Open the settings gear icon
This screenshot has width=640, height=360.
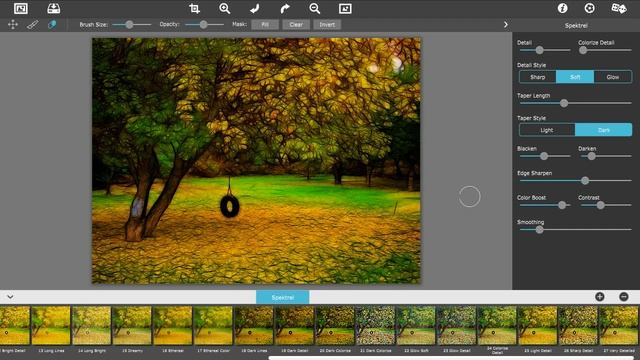589,8
